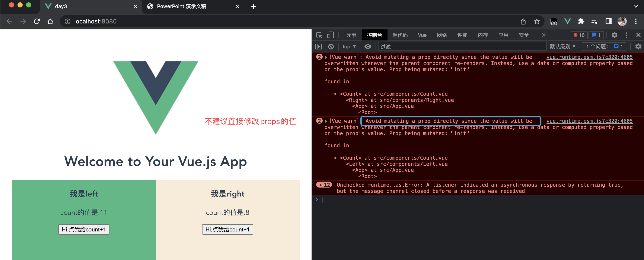This screenshot has width=644, height=260.
Task: Open console settings gear beside issues count
Action: [x=638, y=47]
